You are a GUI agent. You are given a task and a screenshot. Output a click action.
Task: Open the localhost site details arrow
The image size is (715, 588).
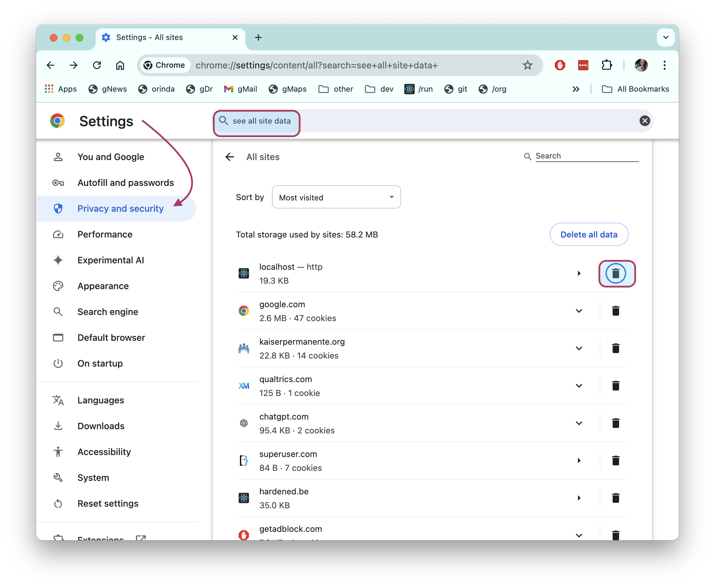[578, 274]
